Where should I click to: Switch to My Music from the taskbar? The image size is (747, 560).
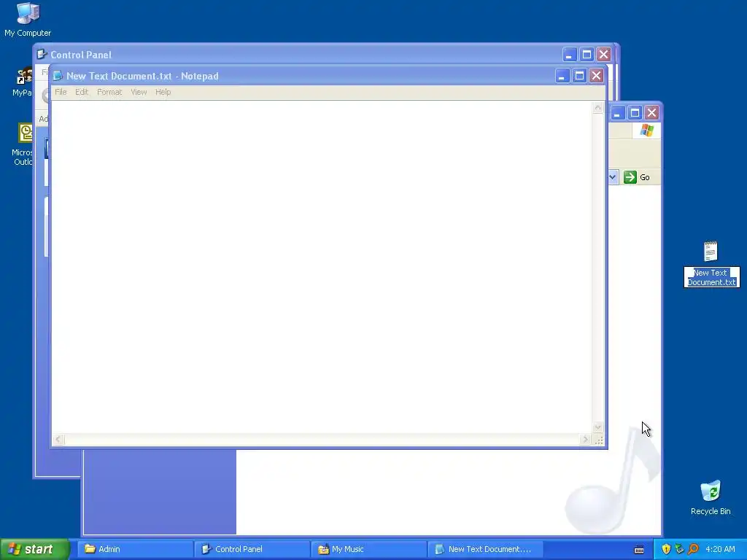coord(368,549)
